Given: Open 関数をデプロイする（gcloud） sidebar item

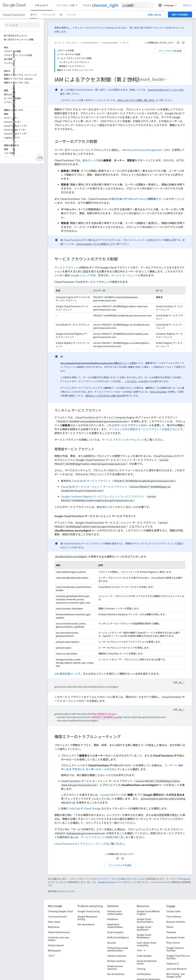Looking at the screenshot, I should (18, 79).
